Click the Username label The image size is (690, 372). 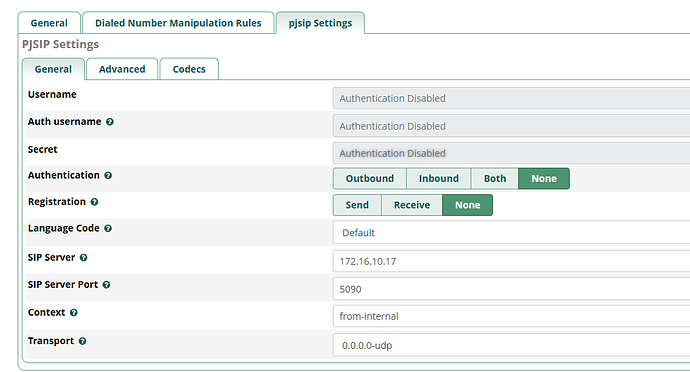pyautogui.click(x=52, y=94)
